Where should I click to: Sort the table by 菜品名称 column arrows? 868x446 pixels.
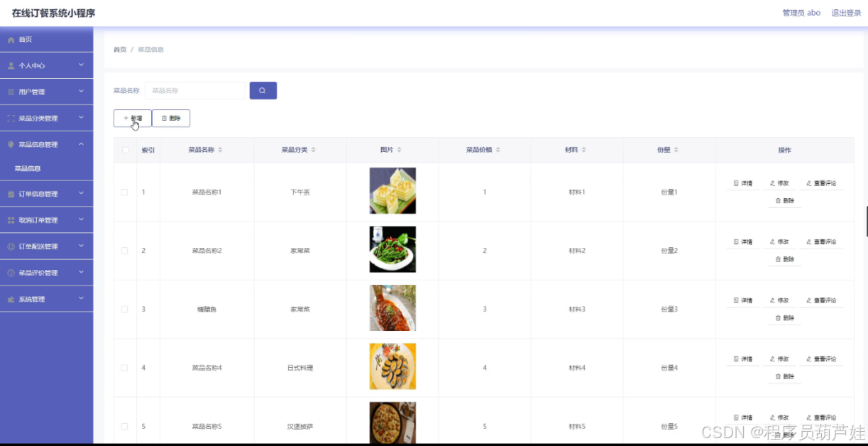click(220, 150)
